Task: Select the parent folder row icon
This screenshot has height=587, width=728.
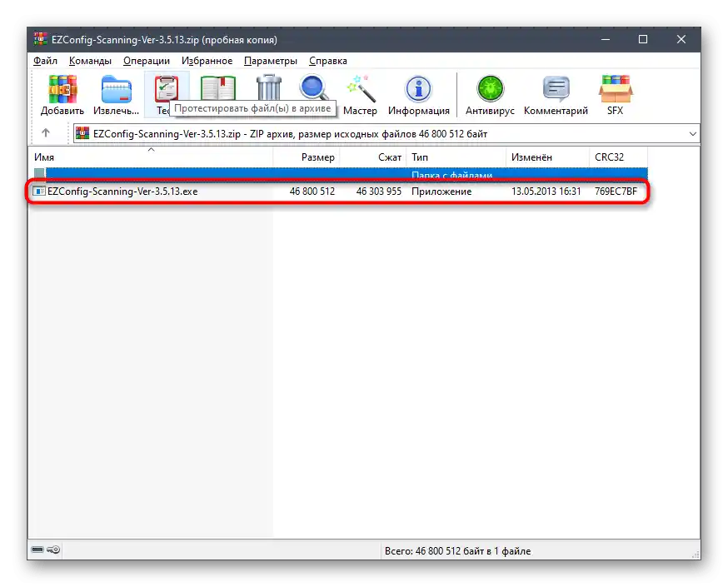Action: coord(39,173)
